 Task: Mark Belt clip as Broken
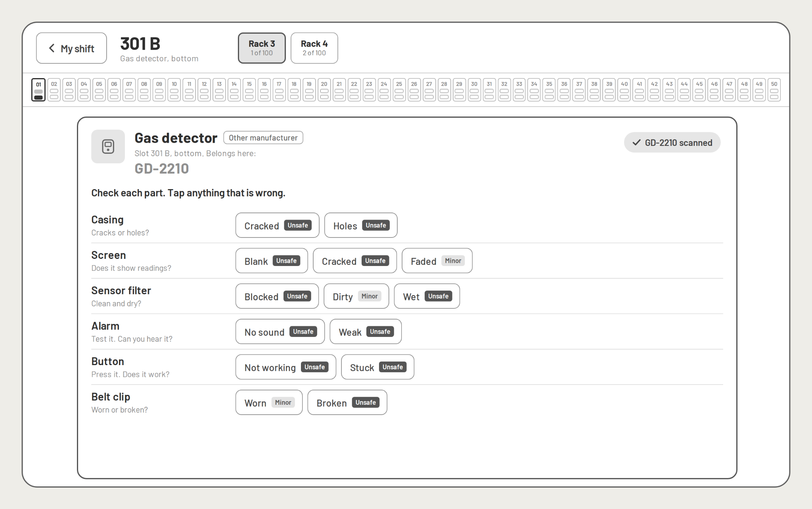click(x=347, y=402)
